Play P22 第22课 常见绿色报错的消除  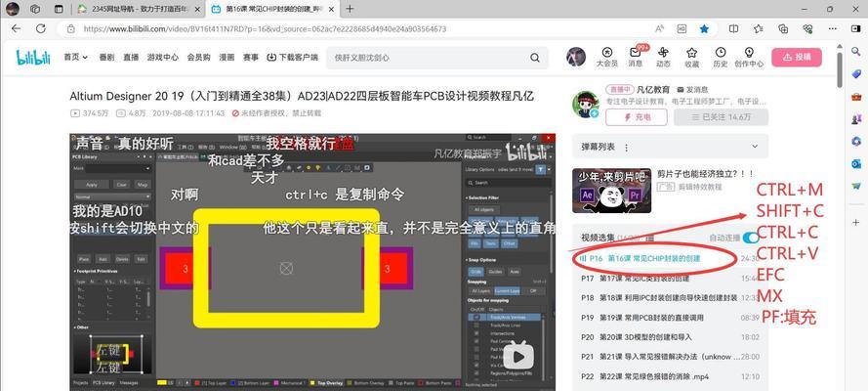click(x=670, y=376)
